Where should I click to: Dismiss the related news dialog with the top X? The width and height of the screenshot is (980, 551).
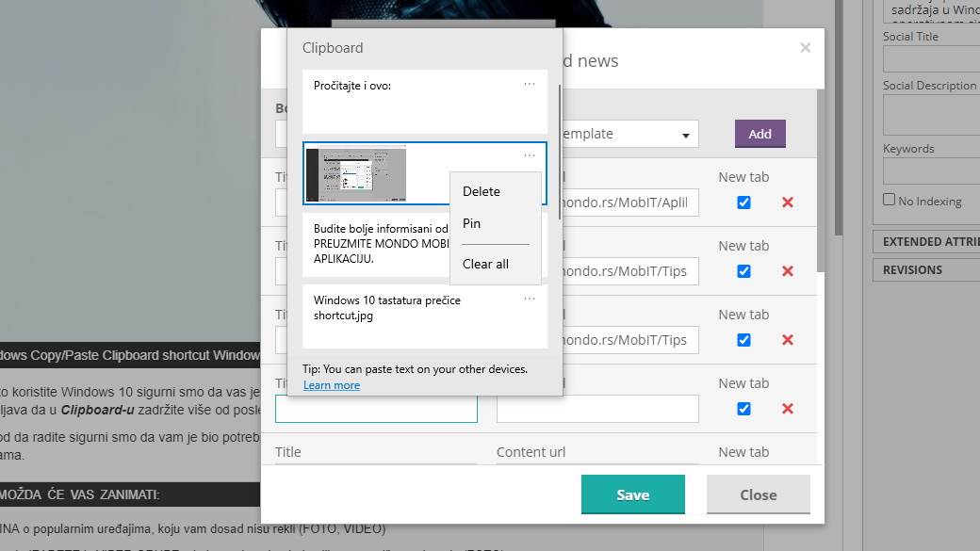[805, 48]
